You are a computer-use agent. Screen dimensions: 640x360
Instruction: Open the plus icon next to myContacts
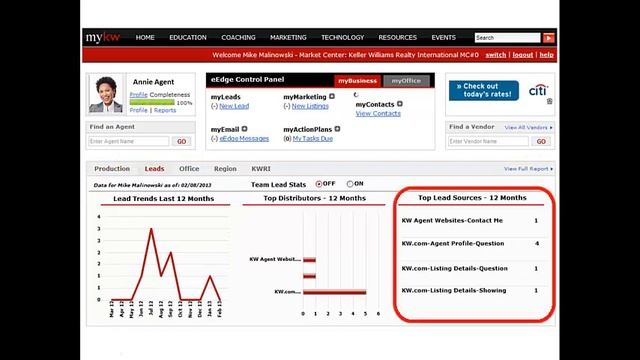[400, 104]
